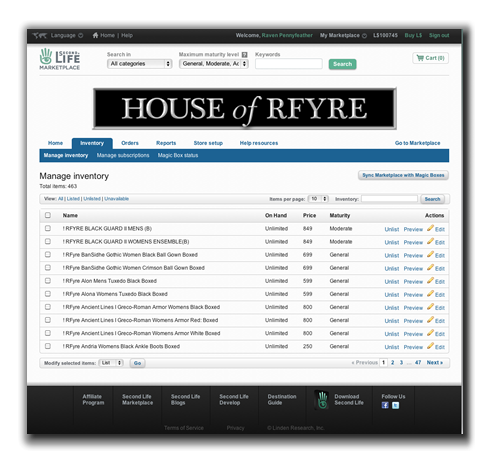Click Unlist for Andria Womens Black Ankle Boots

pos(392,347)
